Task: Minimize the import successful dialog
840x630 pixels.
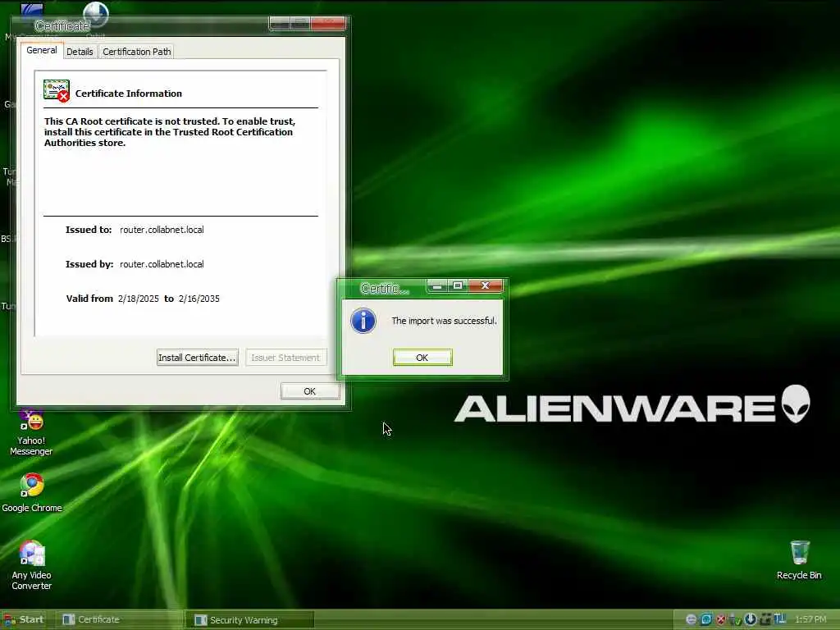Action: [437, 285]
